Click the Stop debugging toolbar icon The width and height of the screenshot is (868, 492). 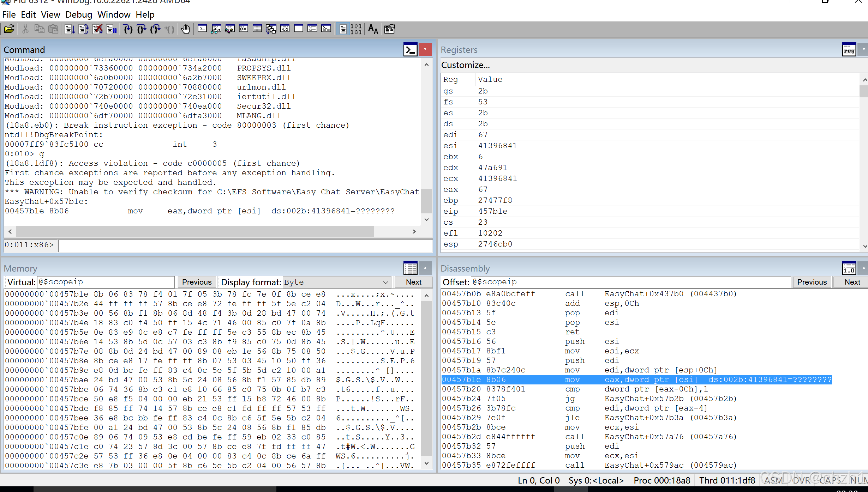[x=97, y=29]
